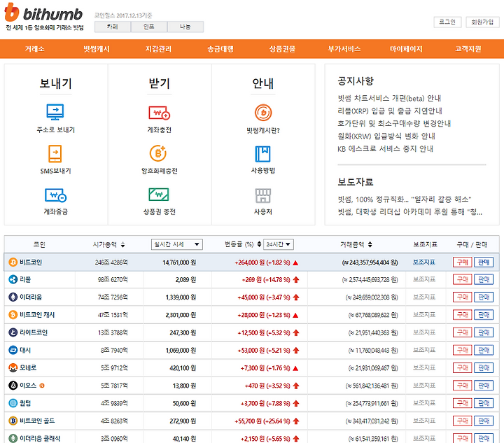Select the 카페 tab
This screenshot has width=504, height=443.
pos(113,27)
